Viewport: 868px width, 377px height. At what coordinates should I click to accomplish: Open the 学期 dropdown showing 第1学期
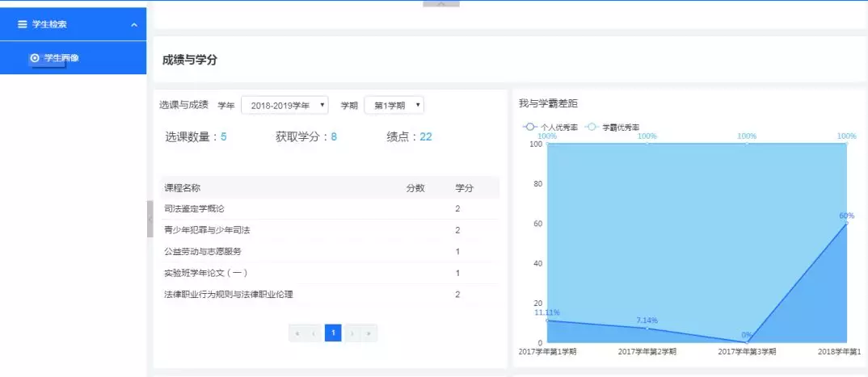pos(394,105)
